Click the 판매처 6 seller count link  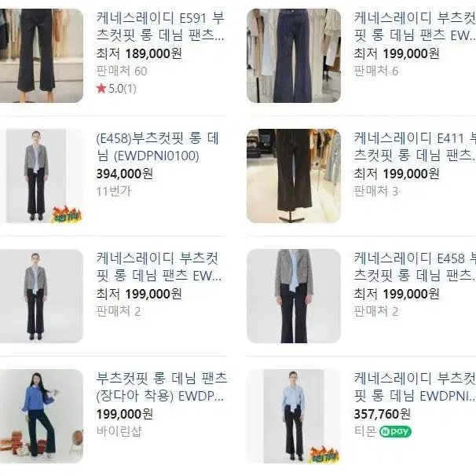[376, 71]
